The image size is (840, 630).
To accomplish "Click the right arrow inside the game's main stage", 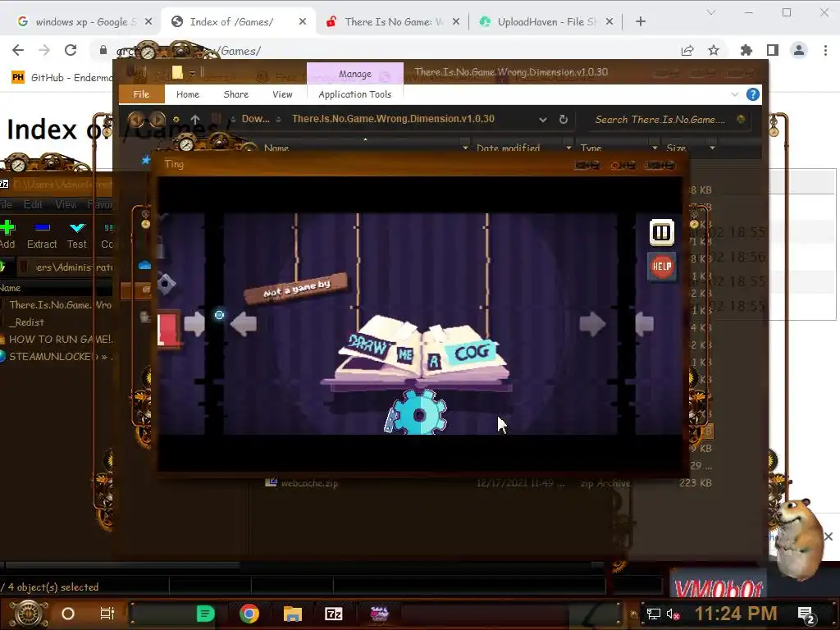I will point(592,324).
